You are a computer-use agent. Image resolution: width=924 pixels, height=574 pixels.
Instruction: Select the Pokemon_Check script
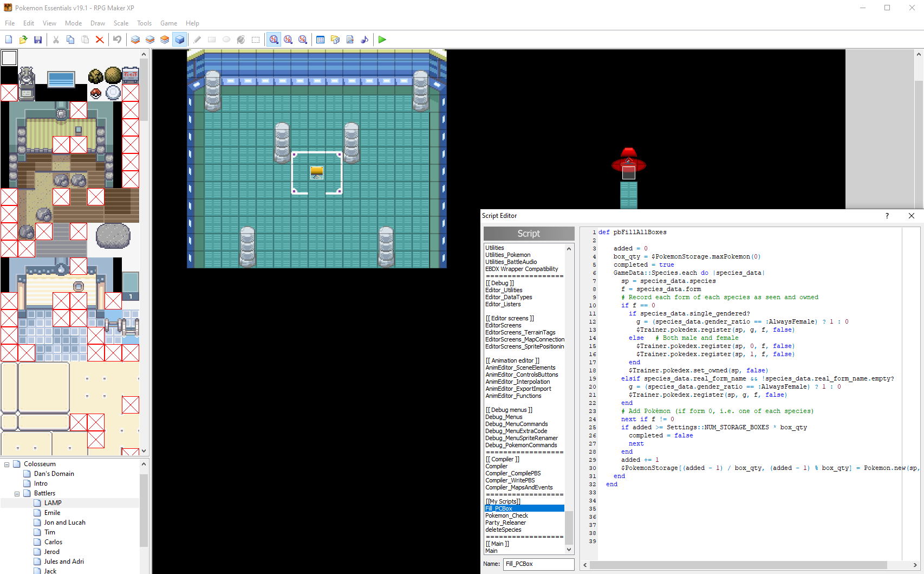point(506,515)
